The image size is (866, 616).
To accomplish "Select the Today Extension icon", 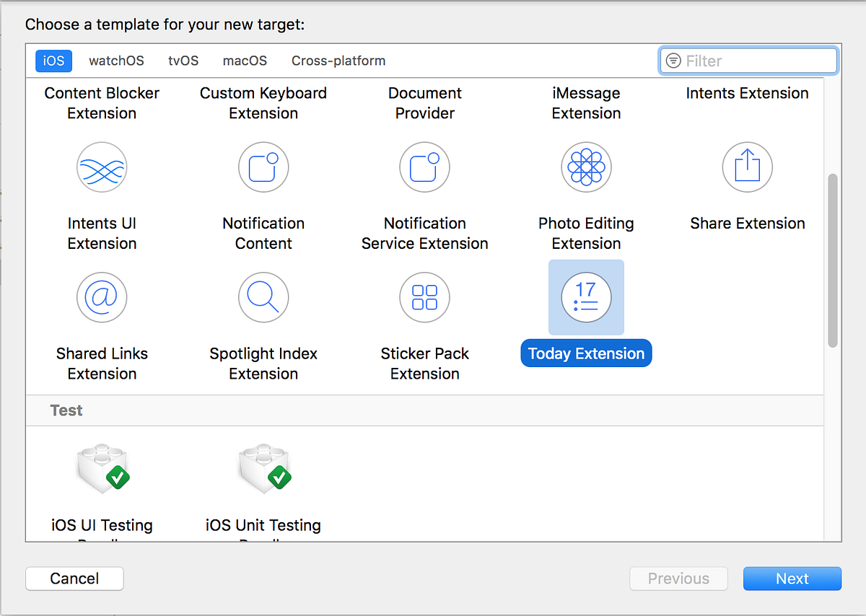I will coord(586,297).
